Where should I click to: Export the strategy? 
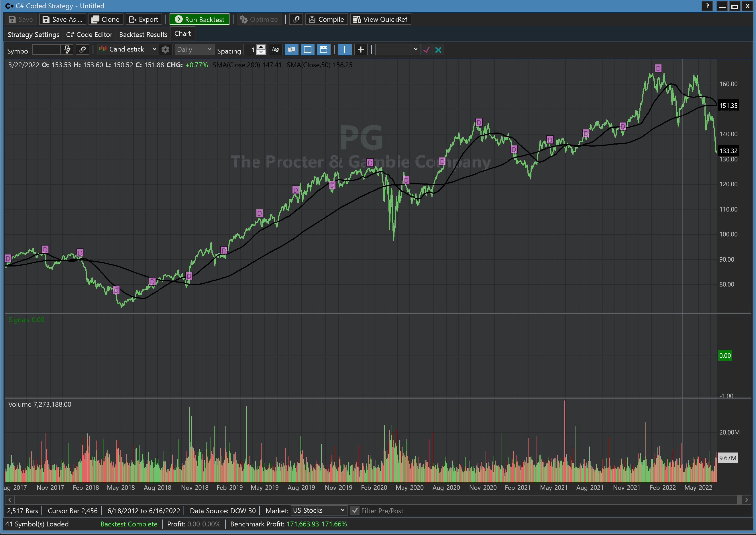[144, 19]
